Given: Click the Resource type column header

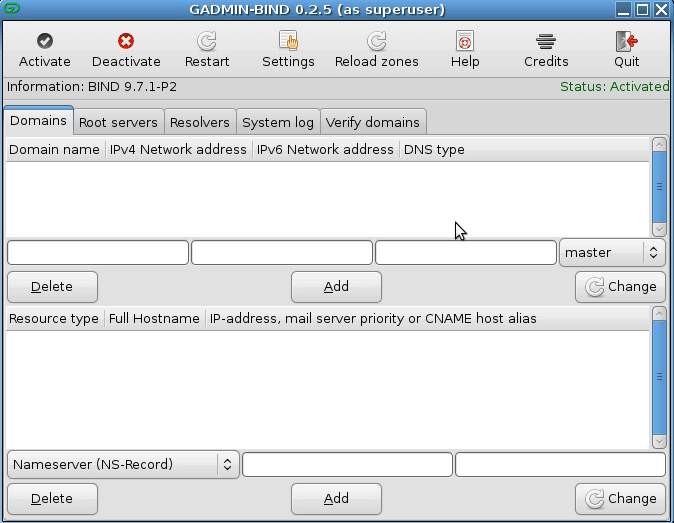Looking at the screenshot, I should (54, 318).
